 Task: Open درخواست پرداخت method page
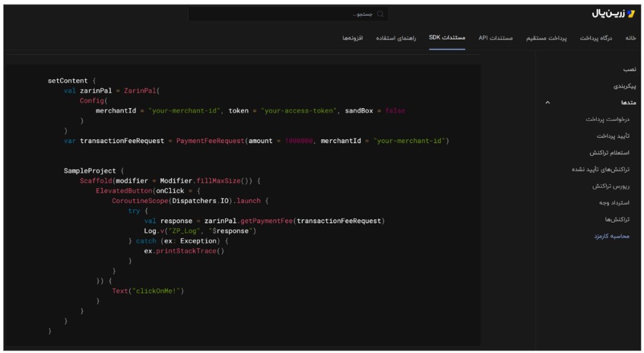tap(608, 119)
